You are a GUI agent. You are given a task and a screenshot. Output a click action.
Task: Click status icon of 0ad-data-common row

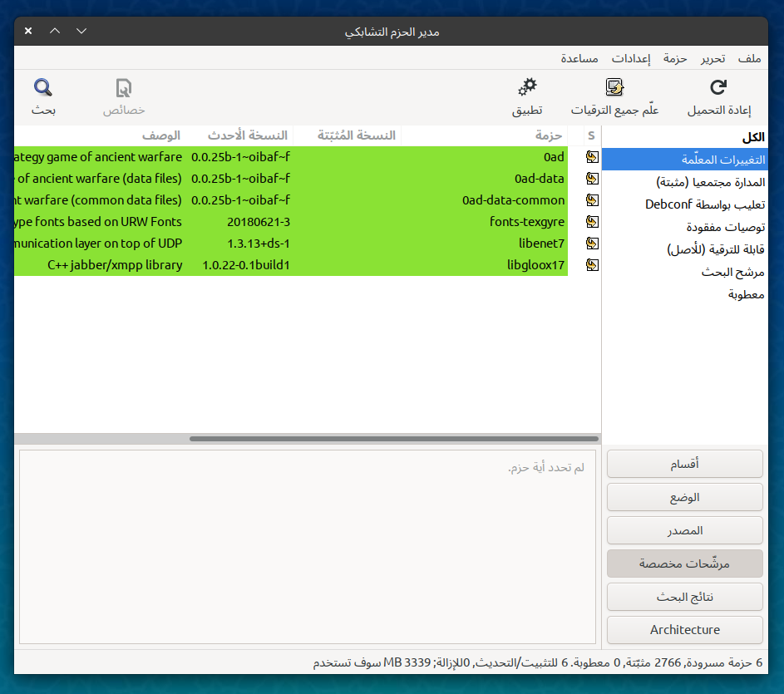tap(592, 200)
